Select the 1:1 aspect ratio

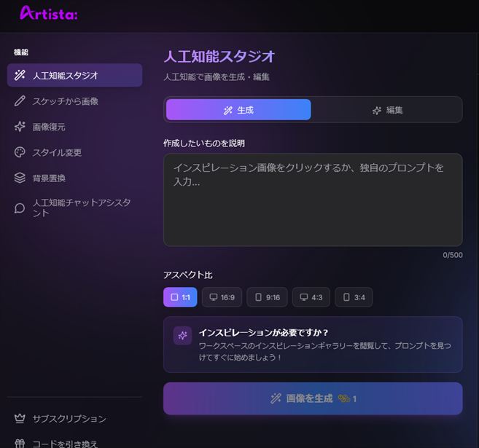tap(180, 297)
